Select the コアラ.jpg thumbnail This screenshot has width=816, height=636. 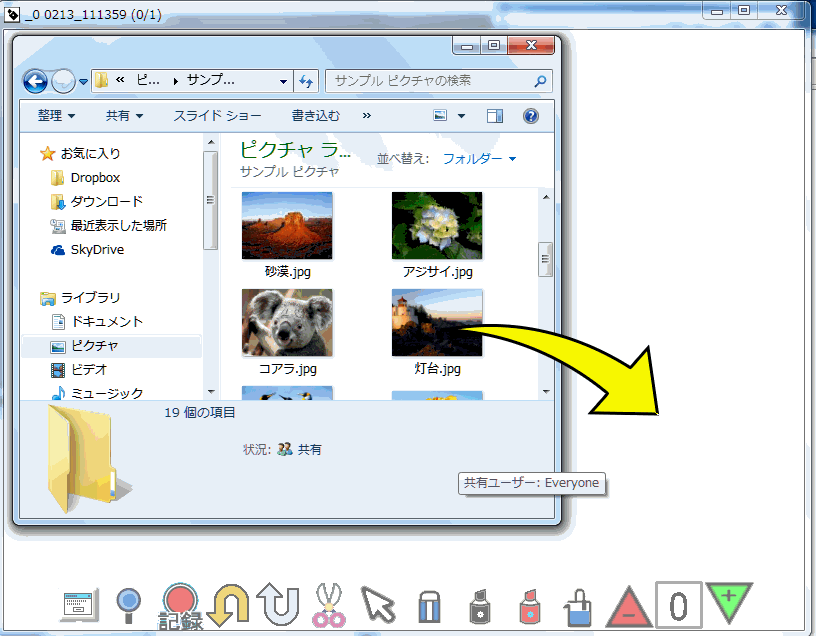click(287, 323)
